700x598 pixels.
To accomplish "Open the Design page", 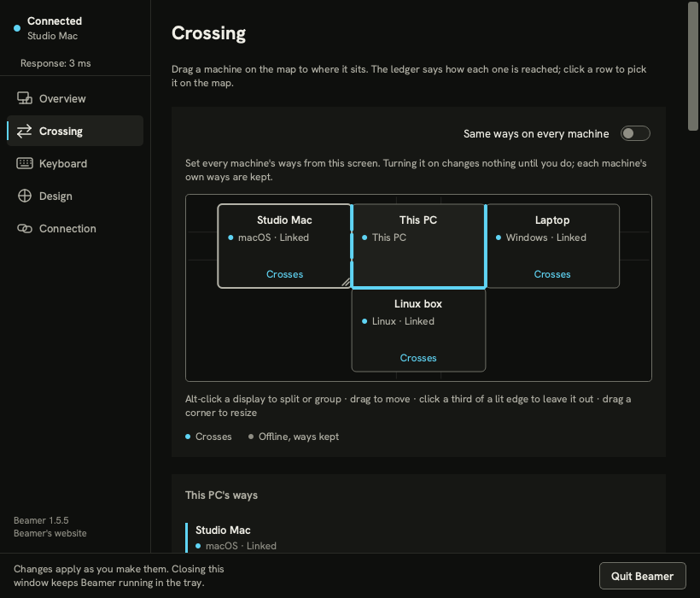I will (x=75, y=196).
